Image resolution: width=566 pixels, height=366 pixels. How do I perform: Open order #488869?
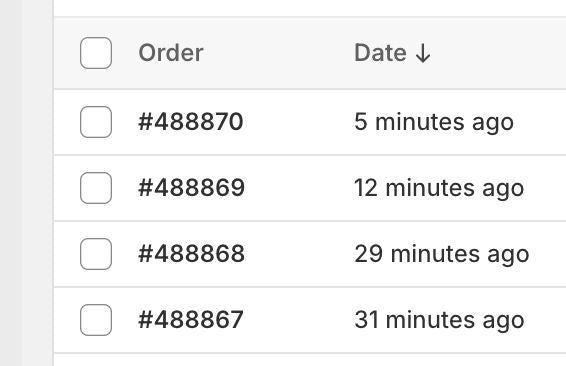coord(192,188)
